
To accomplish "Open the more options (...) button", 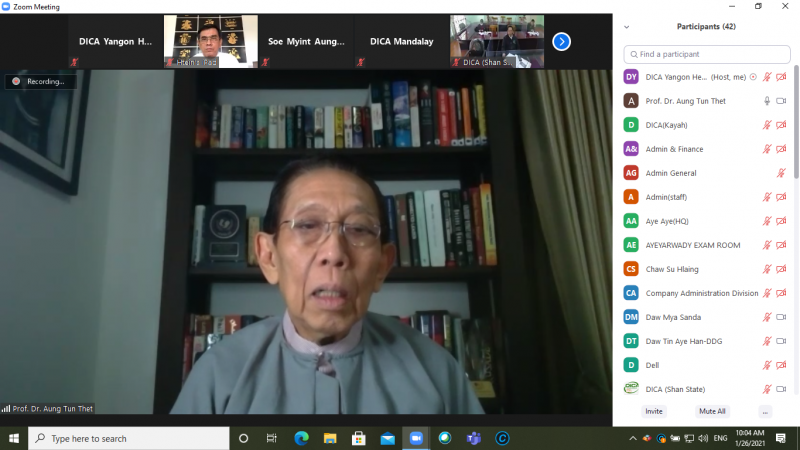I will click(765, 411).
